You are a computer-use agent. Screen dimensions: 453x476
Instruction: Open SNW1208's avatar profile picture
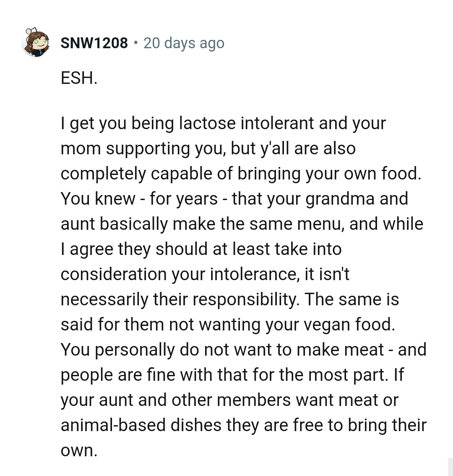coord(36,43)
